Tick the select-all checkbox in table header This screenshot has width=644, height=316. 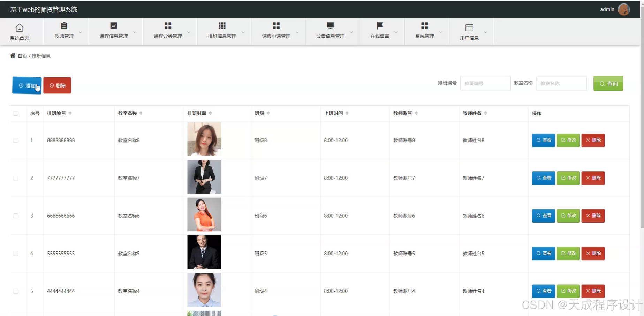pos(16,113)
